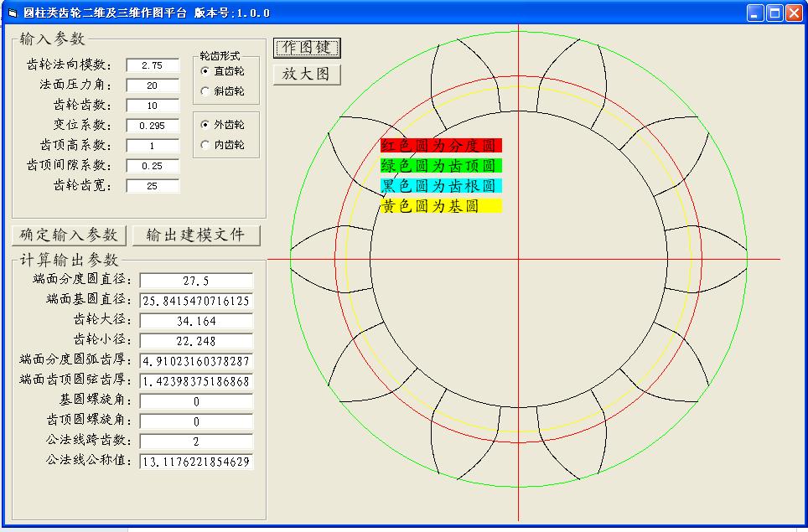Screen dimensions: 808x532
Task: Click the 齿顶间隙系数 input field
Action: pos(153,166)
